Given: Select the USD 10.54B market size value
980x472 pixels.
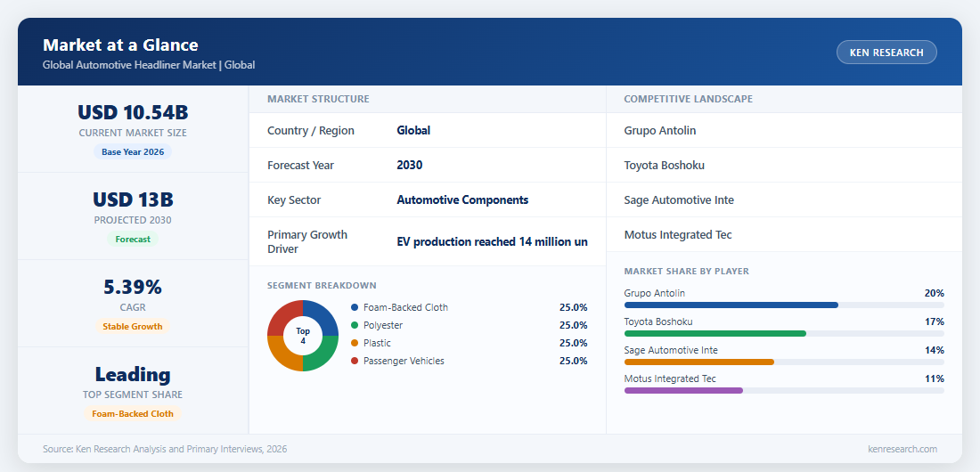Looking at the screenshot, I should point(133,112).
